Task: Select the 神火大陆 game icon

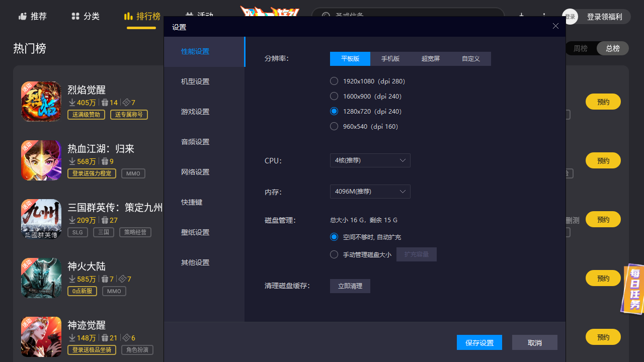Action: click(41, 278)
